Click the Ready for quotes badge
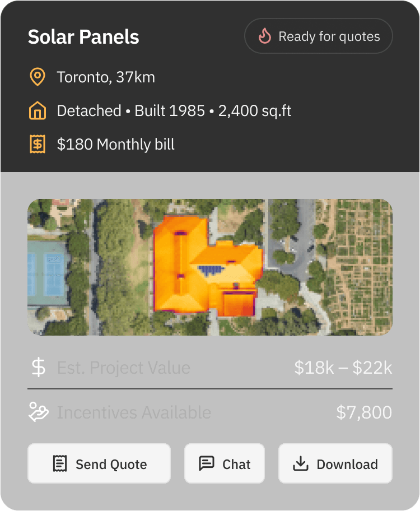The image size is (420, 511). pyautogui.click(x=319, y=37)
